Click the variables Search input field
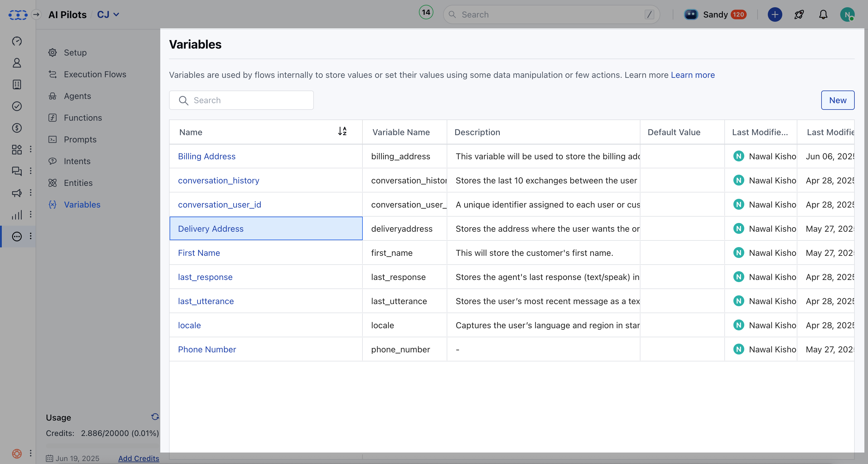The image size is (868, 464). 241,100
